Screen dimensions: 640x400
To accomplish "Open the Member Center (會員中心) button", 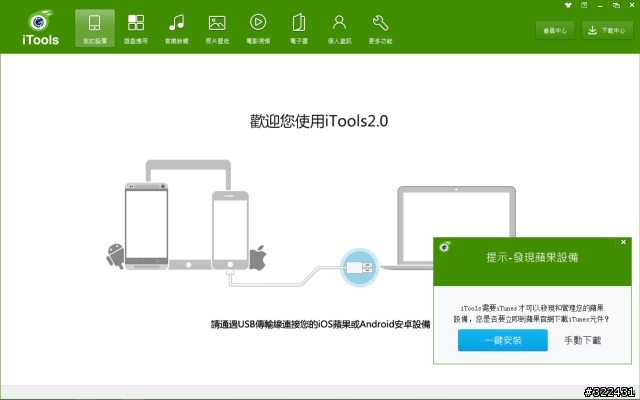I will coord(555,31).
